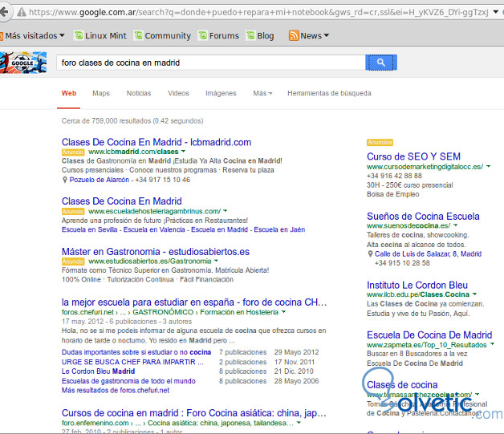
Task: Click Calle de Luis de Salazar, 8, Madrid
Action: 428,254
